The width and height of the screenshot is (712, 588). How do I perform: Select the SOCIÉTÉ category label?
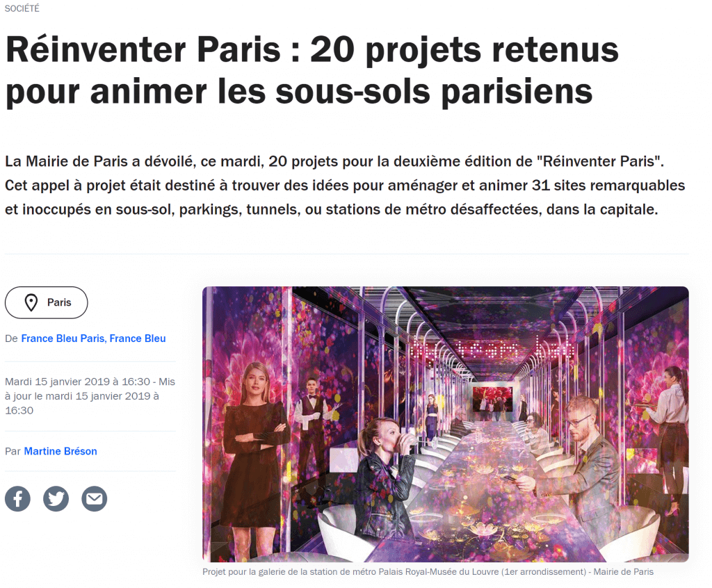(22, 8)
